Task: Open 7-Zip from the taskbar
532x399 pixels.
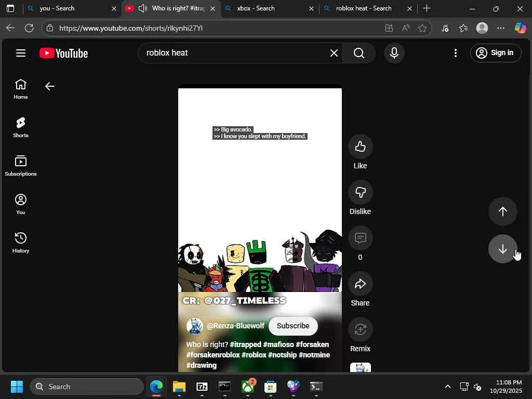Action: (x=202, y=387)
